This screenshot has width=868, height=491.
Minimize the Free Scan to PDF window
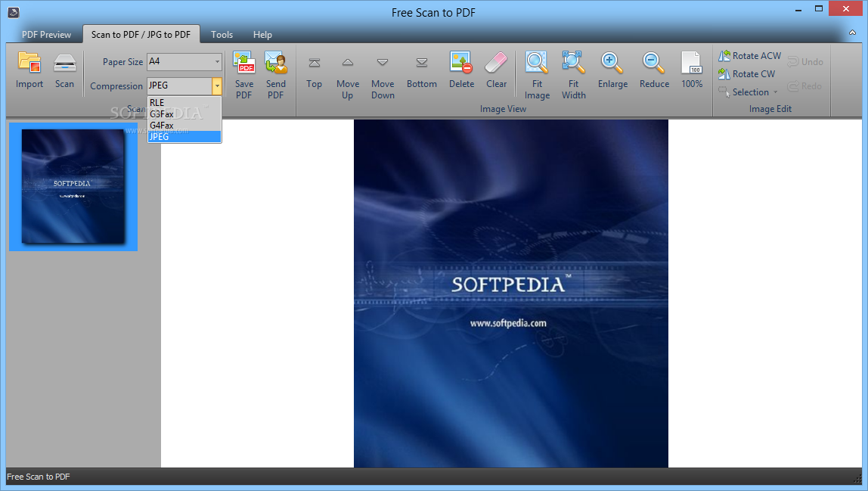(798, 9)
